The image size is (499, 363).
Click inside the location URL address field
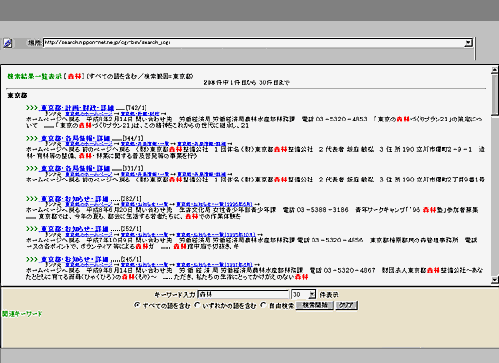point(254,43)
